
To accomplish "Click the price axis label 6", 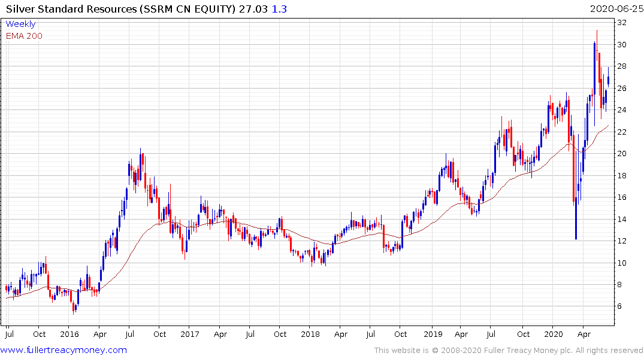I will pos(620,306).
